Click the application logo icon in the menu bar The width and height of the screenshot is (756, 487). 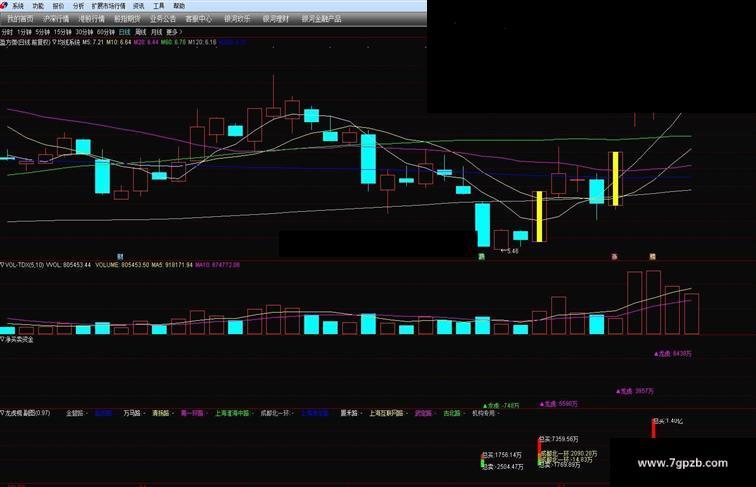(x=4, y=6)
